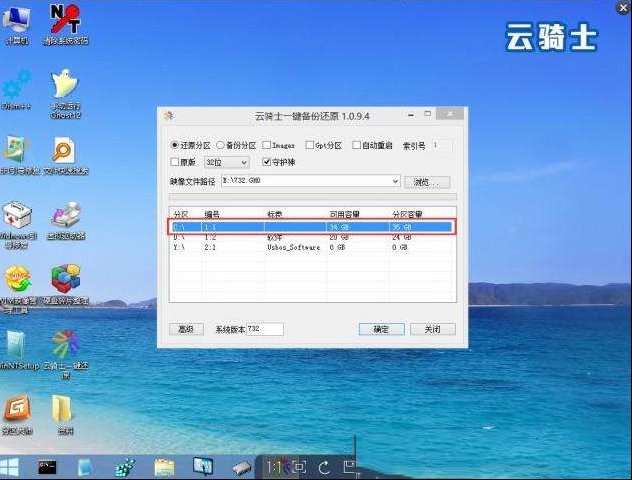Toggle the 自动重启 checkbox
This screenshot has width=632, height=480.
click(357, 145)
